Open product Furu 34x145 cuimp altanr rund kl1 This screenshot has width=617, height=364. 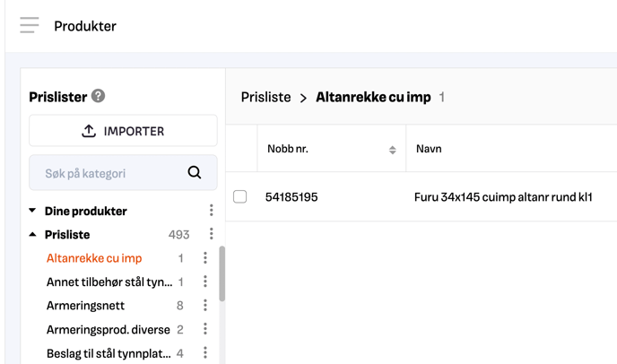503,196
